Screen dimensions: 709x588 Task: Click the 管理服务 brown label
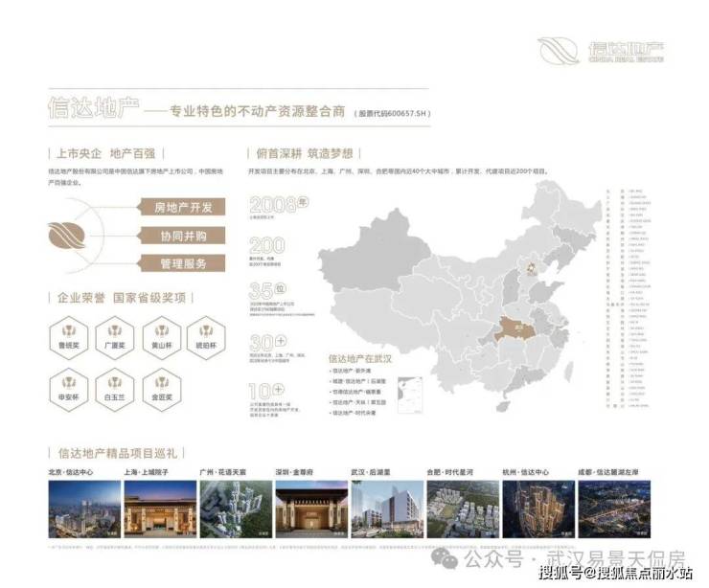point(181,263)
